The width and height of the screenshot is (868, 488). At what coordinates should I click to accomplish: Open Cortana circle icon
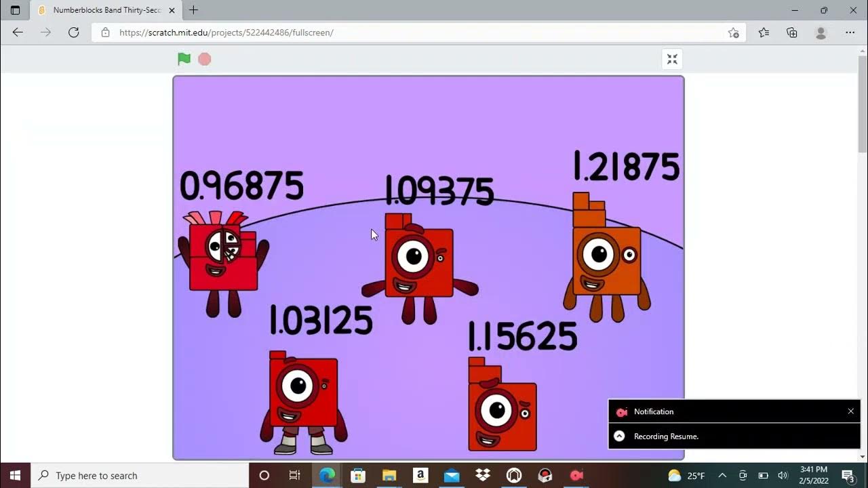264,475
